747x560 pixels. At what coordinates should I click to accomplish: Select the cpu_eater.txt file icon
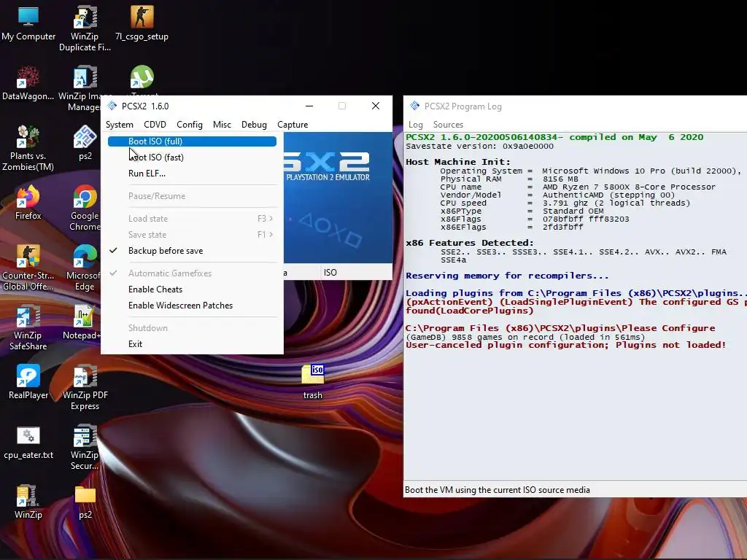coord(28,443)
